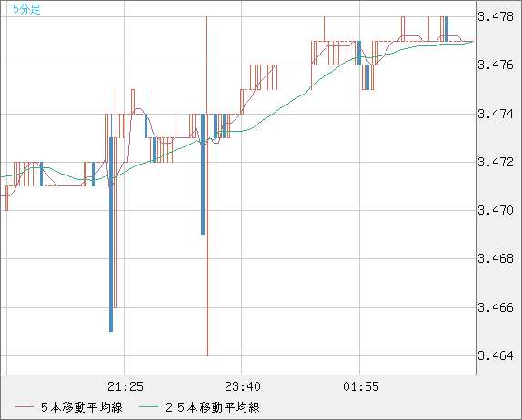Click the 3.472 price axis label

tap(496, 163)
